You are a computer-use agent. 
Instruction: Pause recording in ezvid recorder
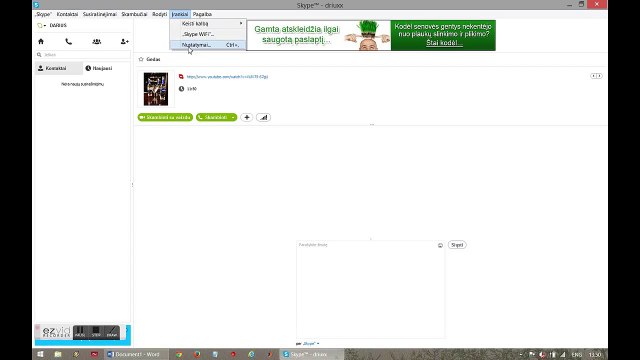coord(80,332)
